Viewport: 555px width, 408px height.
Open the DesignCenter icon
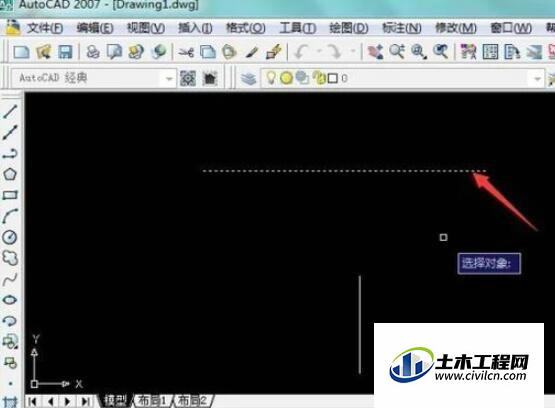[x=490, y=52]
